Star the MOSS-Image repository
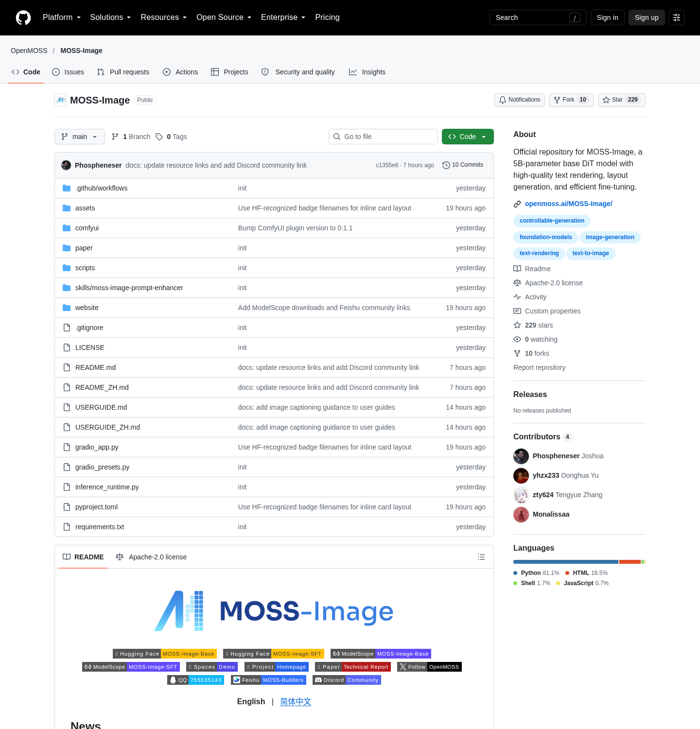Screen dimensions: 700x729 tap(621, 100)
